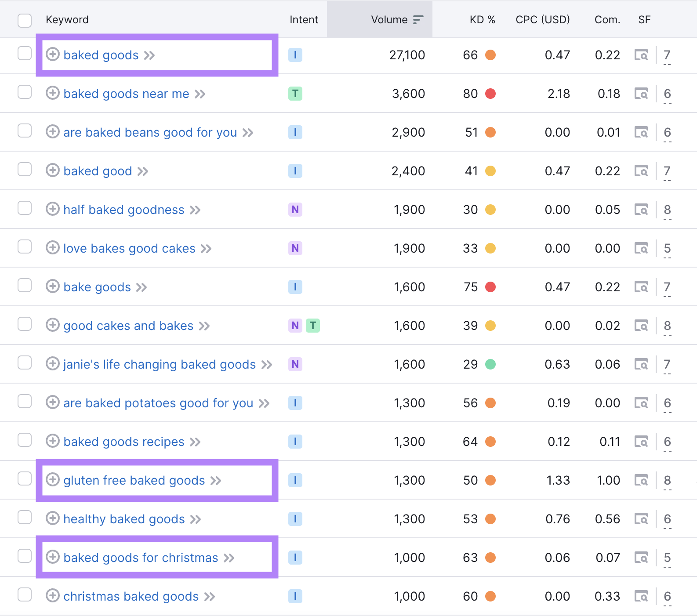The width and height of the screenshot is (697, 616).
Task: Add 'are baked beans good for you' via plus icon
Action: pyautogui.click(x=53, y=131)
